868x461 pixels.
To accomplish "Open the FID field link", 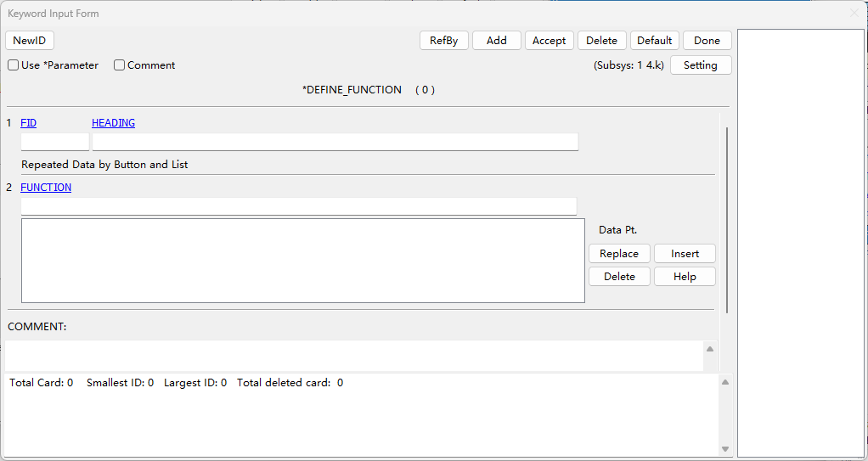I will tap(28, 123).
